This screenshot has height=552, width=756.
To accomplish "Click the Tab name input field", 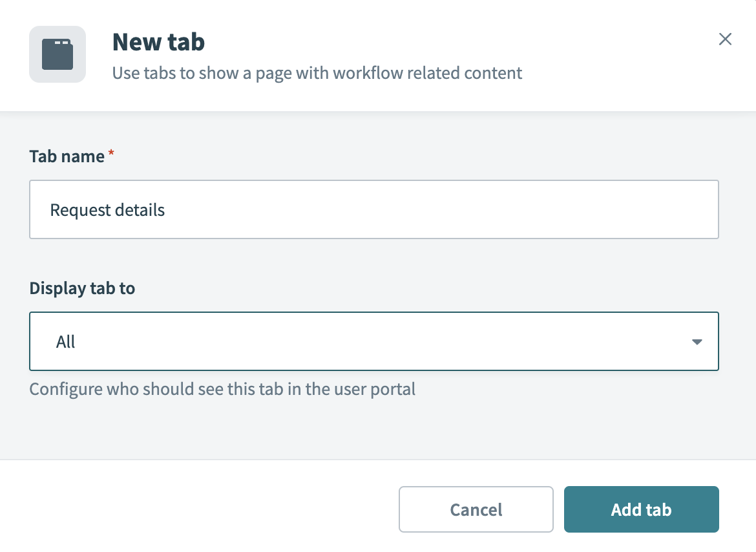I will [373, 209].
